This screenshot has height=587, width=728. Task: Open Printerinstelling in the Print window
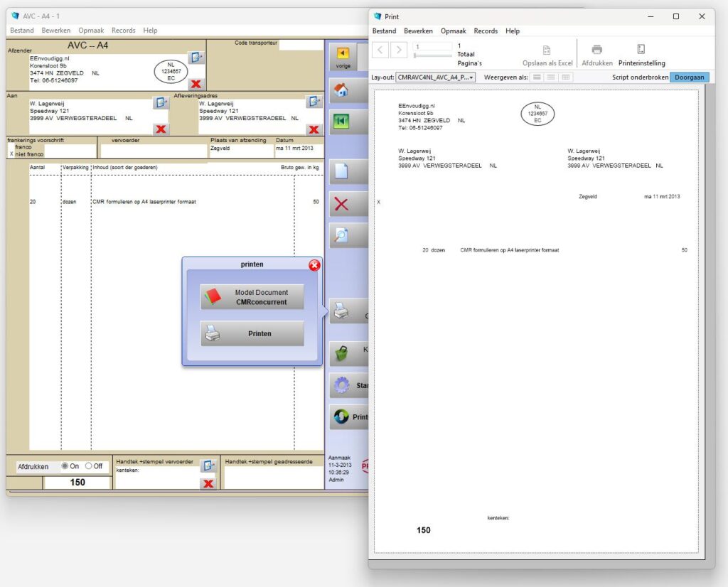click(x=641, y=55)
